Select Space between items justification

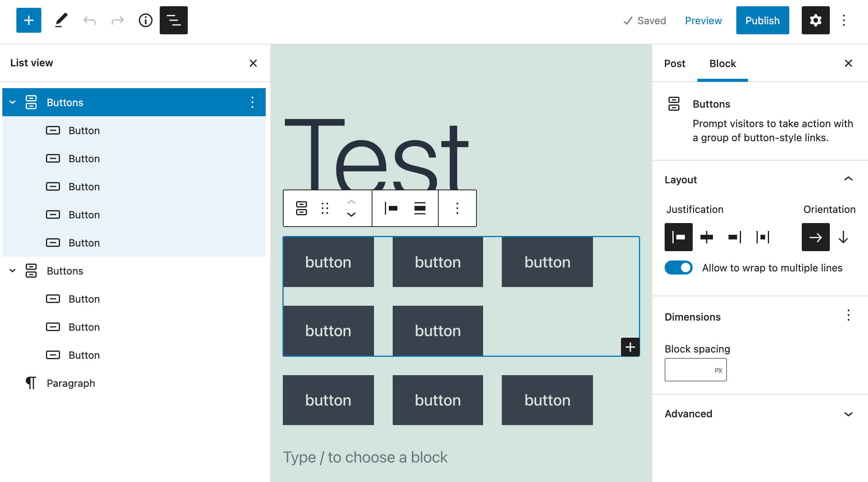pos(763,237)
